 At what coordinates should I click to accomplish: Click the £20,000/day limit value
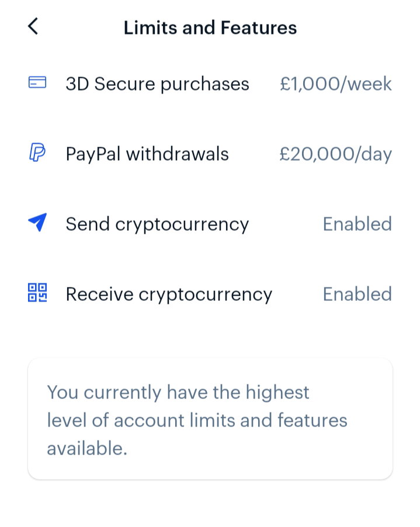[x=335, y=154]
